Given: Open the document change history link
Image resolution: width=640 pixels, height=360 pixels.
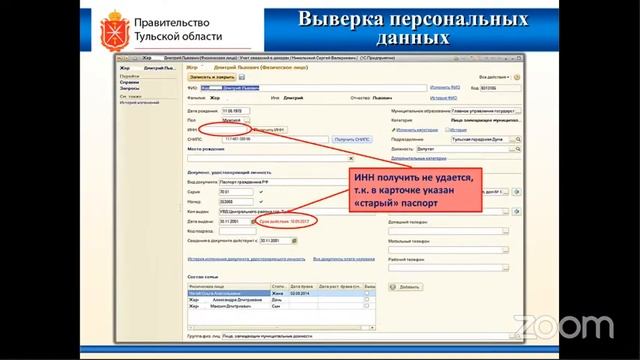Looking at the screenshot, I should point(246,259).
